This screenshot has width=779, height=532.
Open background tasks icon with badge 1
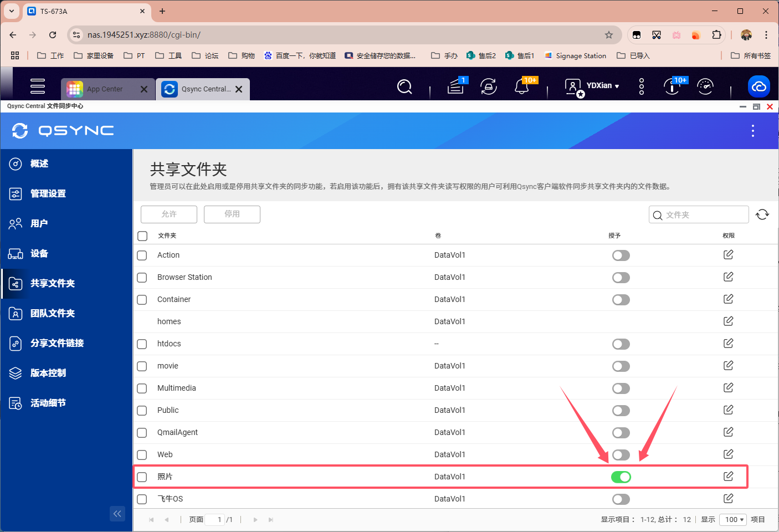[456, 86]
